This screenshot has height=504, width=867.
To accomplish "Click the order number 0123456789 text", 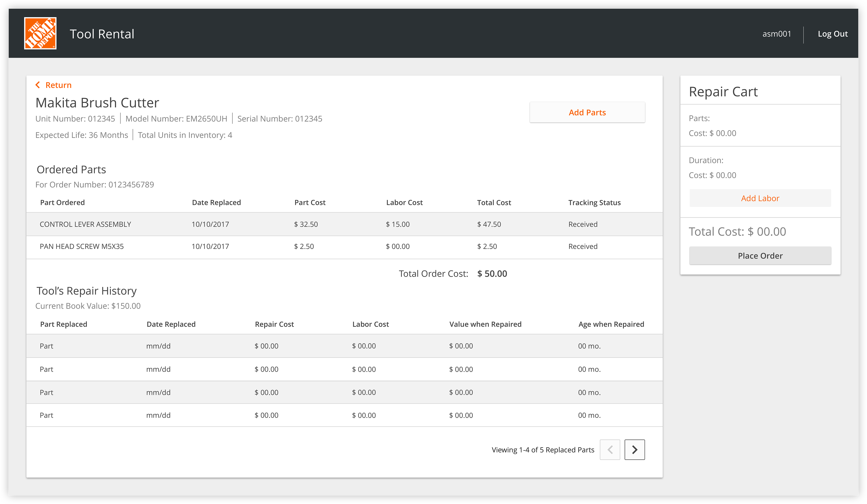I will pos(131,185).
